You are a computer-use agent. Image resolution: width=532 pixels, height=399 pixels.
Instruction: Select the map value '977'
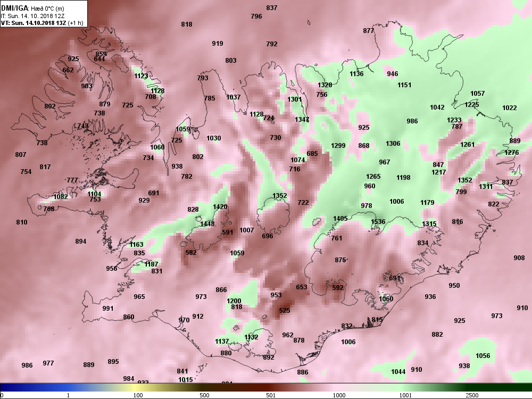point(48,363)
